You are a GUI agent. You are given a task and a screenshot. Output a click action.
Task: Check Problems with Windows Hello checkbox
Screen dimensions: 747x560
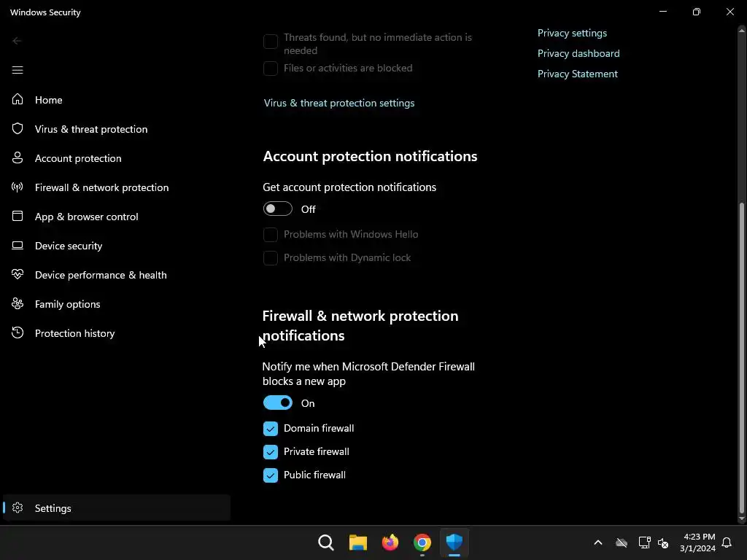(270, 234)
